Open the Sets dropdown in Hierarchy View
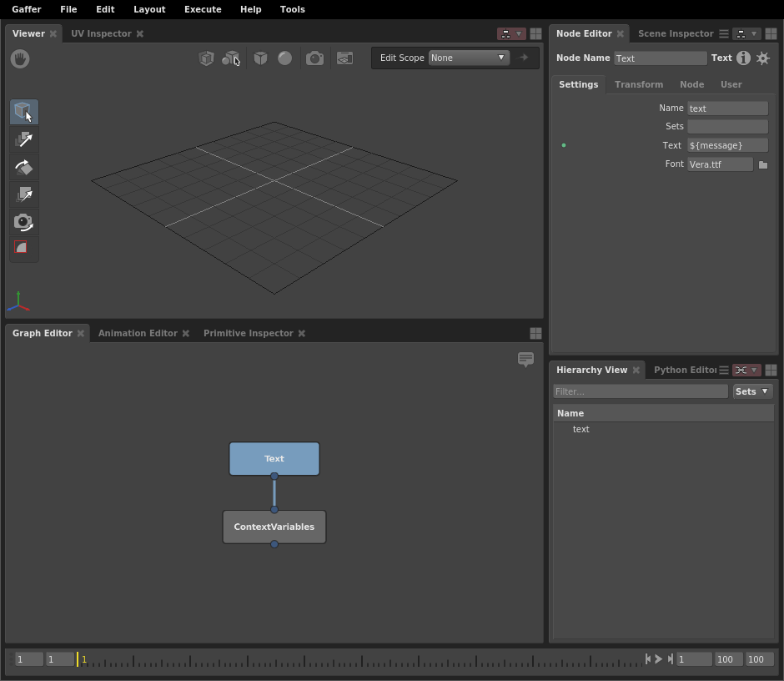The image size is (784, 681). coord(752,391)
